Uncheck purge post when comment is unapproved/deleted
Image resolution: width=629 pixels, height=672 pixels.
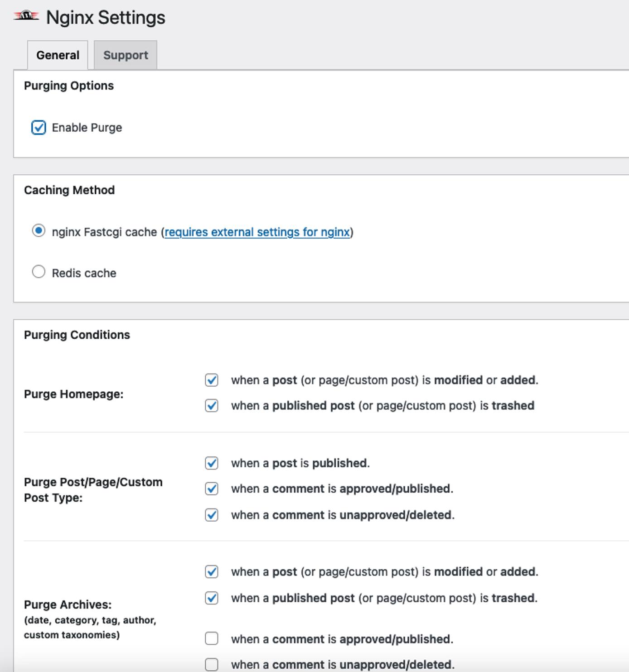(211, 515)
